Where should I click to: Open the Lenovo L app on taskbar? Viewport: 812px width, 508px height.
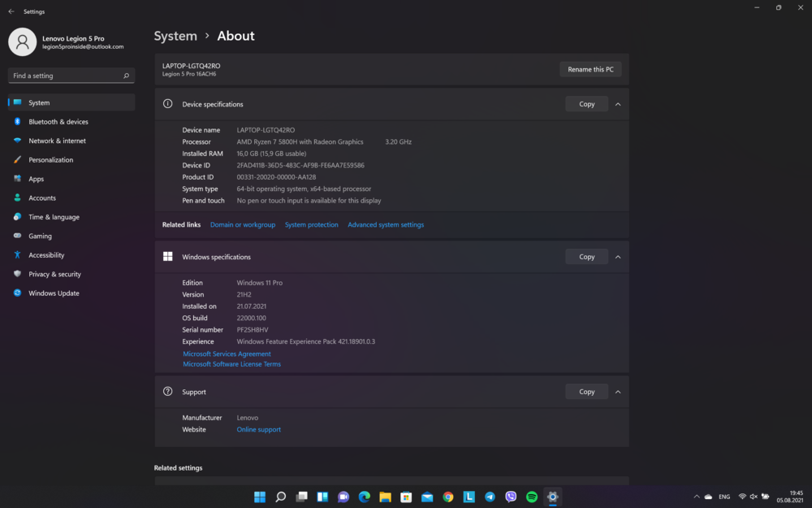pyautogui.click(x=469, y=497)
